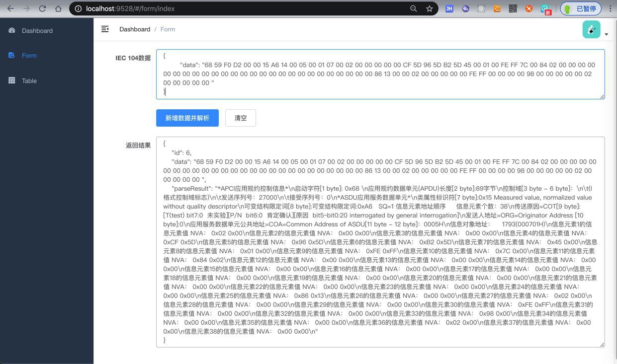Image resolution: width=617 pixels, height=364 pixels.
Task: Click the user avatar image
Action: point(591,29)
